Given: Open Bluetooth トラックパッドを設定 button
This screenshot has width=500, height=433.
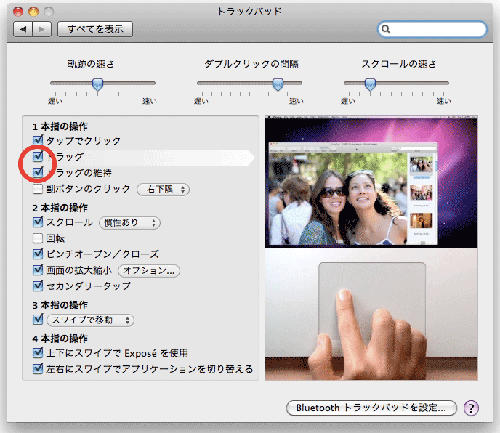Looking at the screenshot, I should [371, 408].
